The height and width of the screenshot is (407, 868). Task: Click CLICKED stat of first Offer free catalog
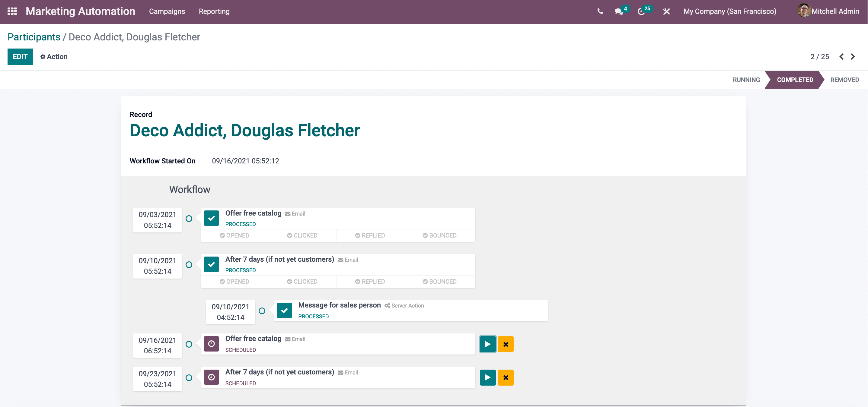click(302, 235)
